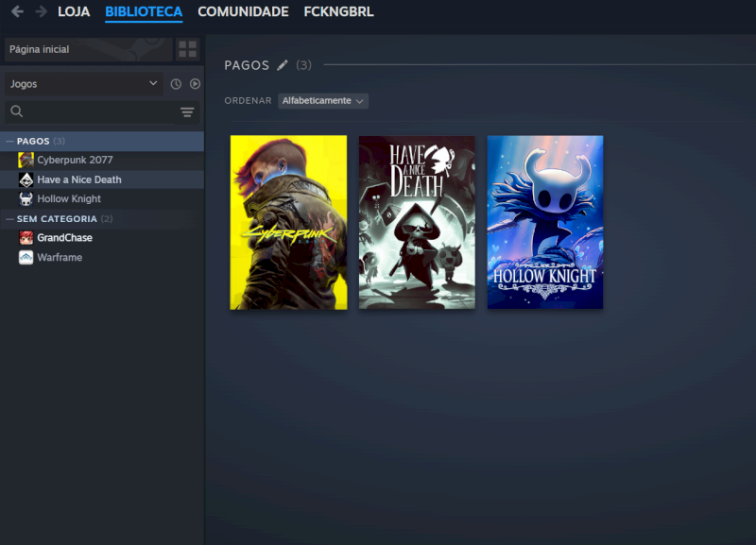Image resolution: width=756 pixels, height=545 pixels.
Task: Click the GrandChase sidebar icon
Action: point(26,238)
